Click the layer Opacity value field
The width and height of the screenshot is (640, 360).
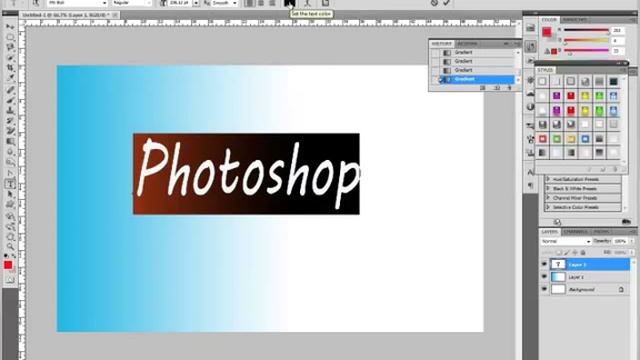point(620,241)
